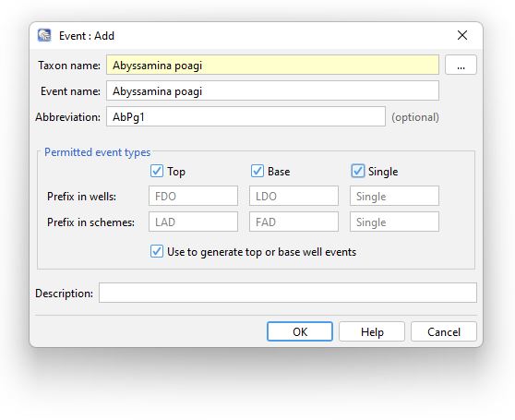Cancel adding the event
Viewport: 515px width, 420px height.
[x=444, y=331]
